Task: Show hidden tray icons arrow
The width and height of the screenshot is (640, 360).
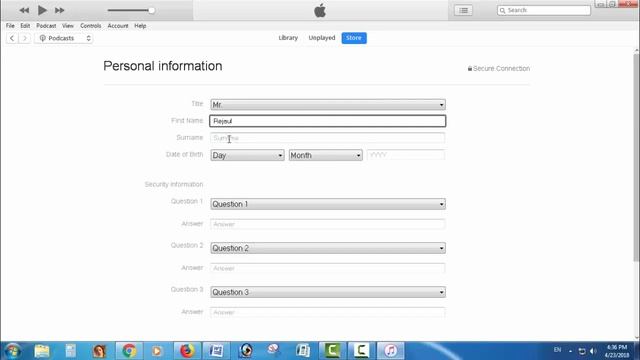Action: point(570,351)
